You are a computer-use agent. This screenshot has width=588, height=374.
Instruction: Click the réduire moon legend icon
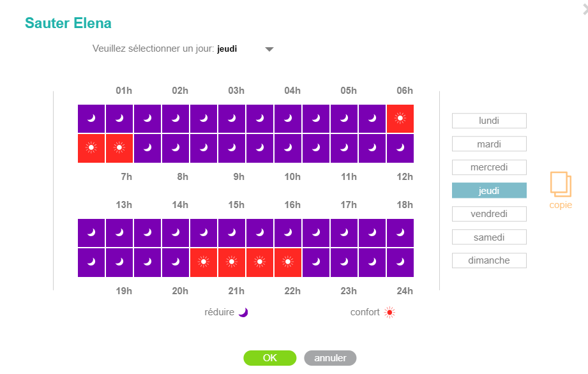(243, 312)
